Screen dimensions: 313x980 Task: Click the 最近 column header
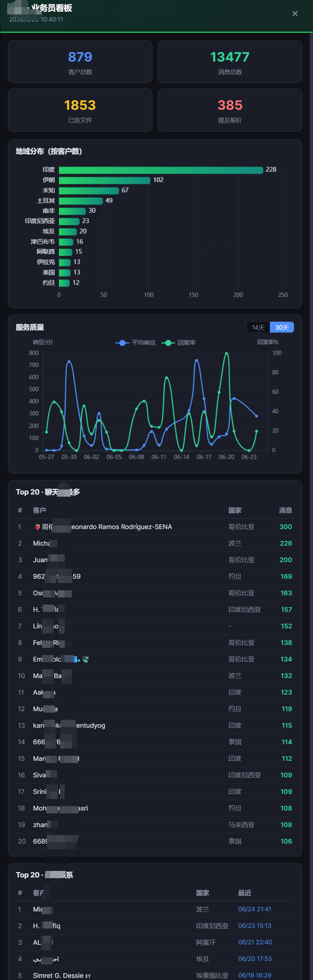[x=244, y=893]
